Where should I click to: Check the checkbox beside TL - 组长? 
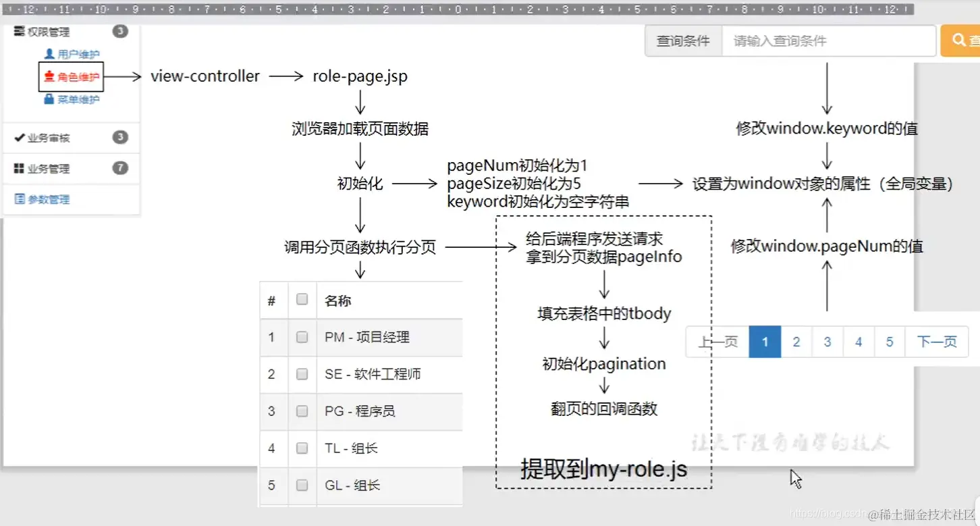(302, 448)
